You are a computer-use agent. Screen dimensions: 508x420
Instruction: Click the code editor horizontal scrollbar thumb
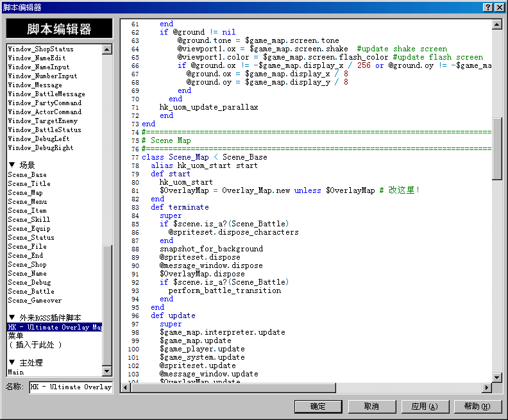[x=233, y=387]
